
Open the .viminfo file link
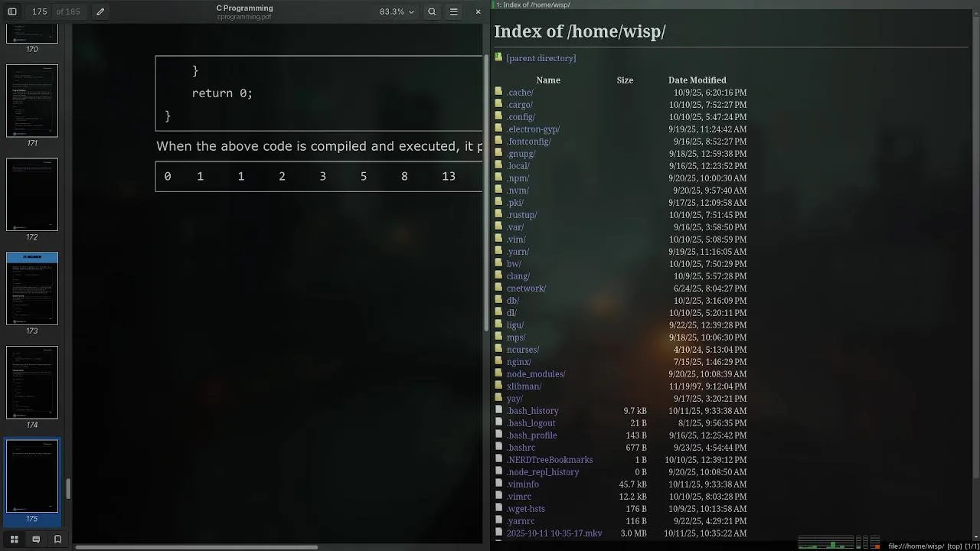point(522,484)
